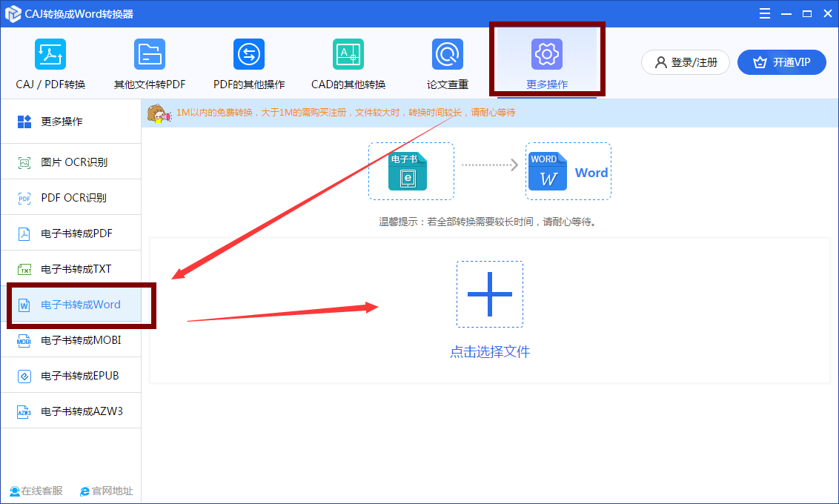Image resolution: width=839 pixels, height=504 pixels.
Task: Choose 电子书转成PDF in sidebar
Action: pyautogui.click(x=70, y=233)
